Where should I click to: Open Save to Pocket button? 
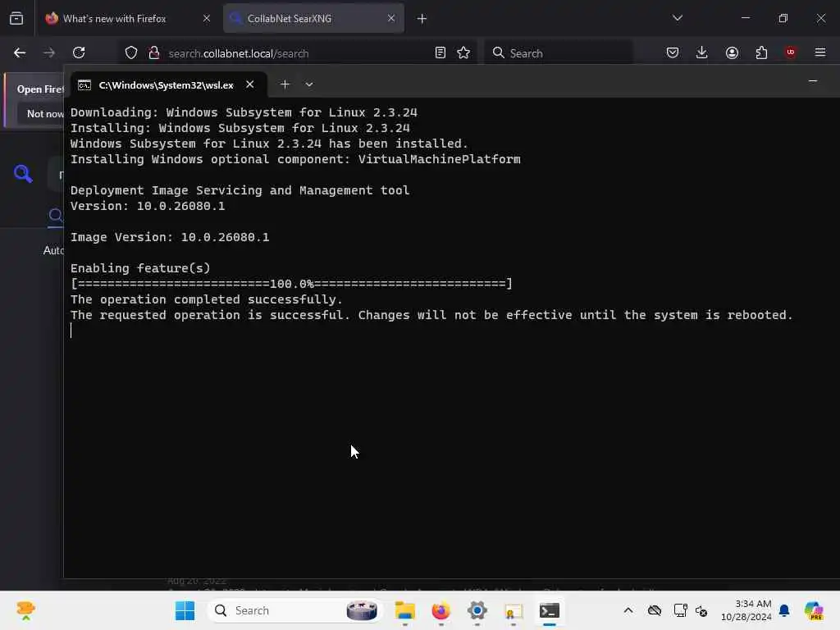click(673, 52)
